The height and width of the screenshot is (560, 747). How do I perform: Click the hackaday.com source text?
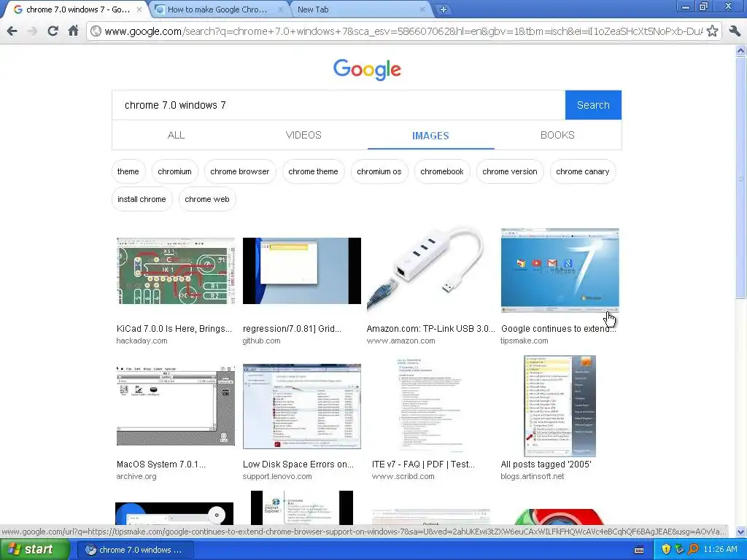142,341
